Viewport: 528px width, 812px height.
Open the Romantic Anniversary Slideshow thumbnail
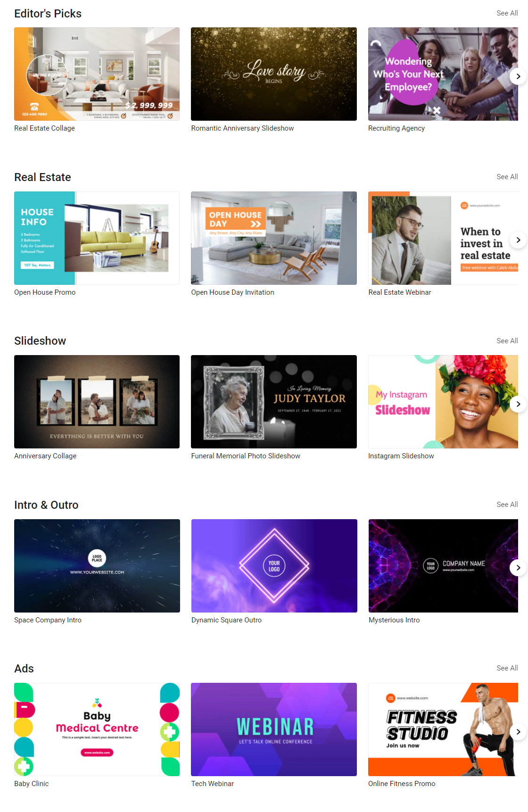274,74
